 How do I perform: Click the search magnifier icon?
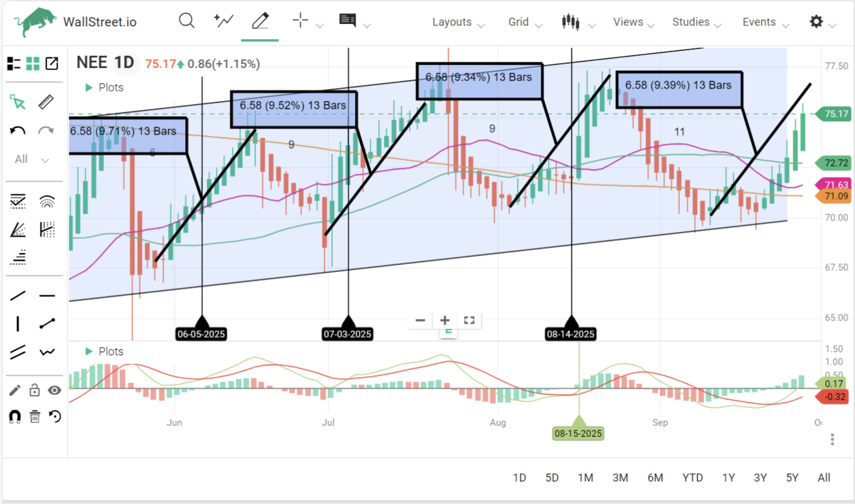click(186, 21)
